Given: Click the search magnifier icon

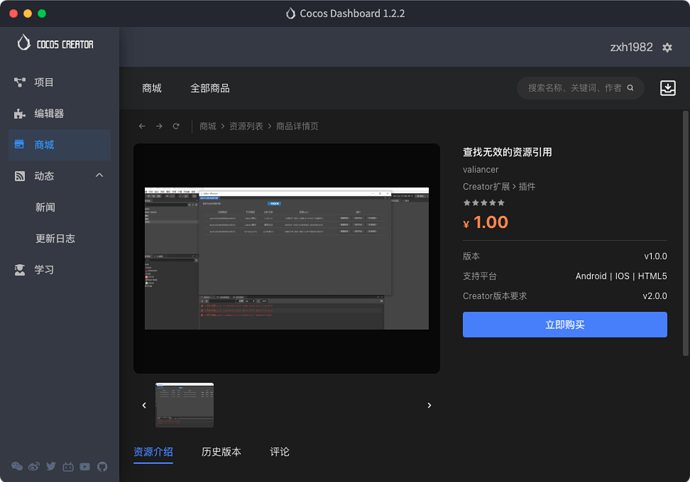Looking at the screenshot, I should tap(630, 88).
